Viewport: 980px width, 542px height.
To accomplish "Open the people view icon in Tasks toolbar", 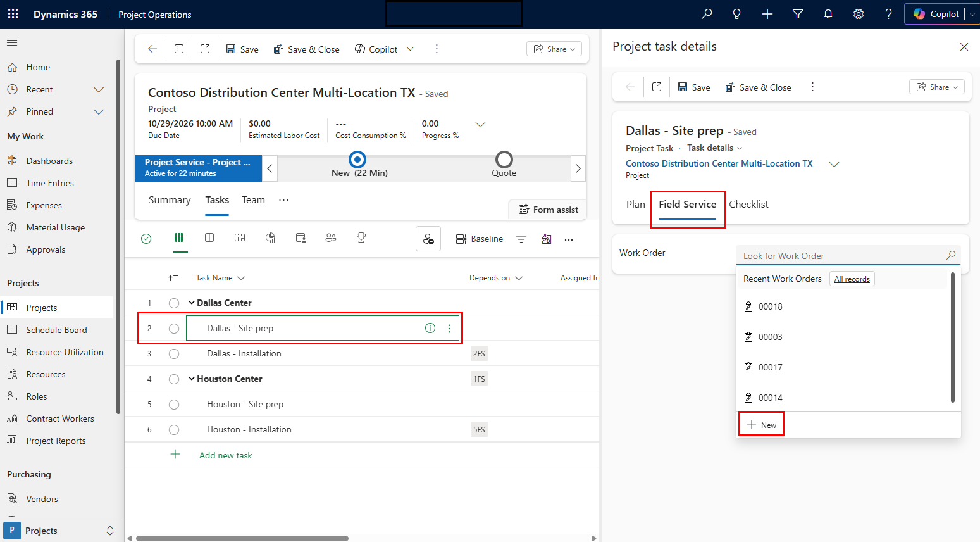I will [331, 238].
